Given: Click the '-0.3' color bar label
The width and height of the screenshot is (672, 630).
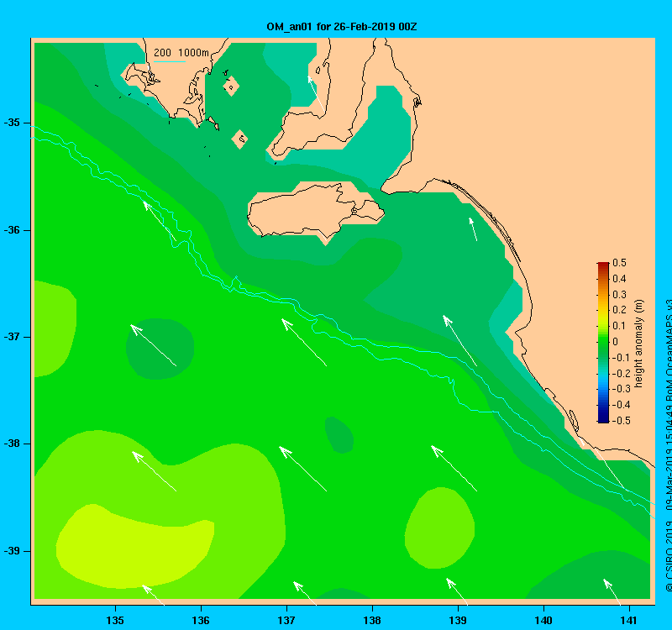Looking at the screenshot, I should 621,389.
